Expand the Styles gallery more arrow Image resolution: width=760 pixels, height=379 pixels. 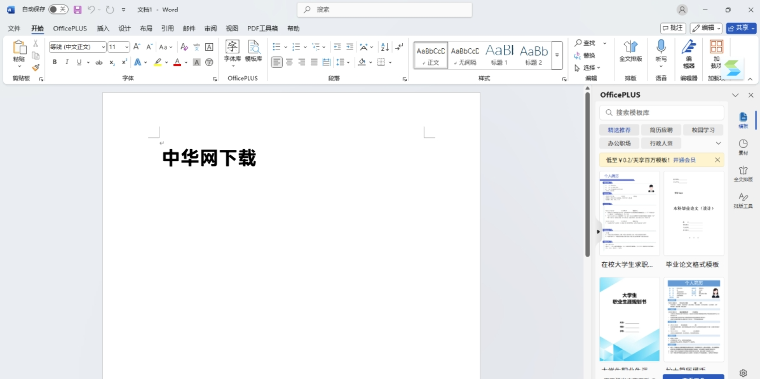557,55
